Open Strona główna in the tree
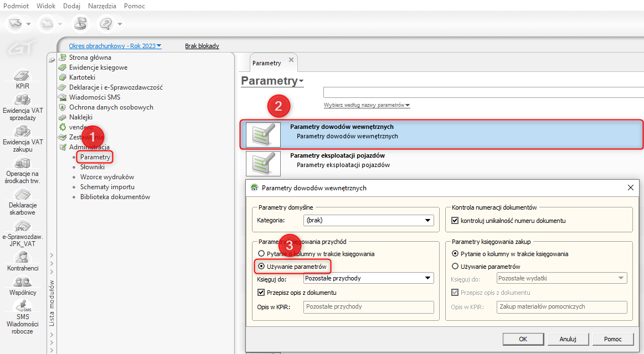Viewport: 644px width, 354px height. pos(90,58)
